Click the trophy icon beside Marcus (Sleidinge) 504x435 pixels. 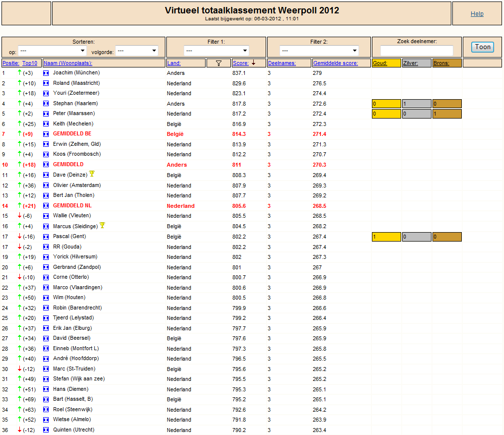(102, 225)
